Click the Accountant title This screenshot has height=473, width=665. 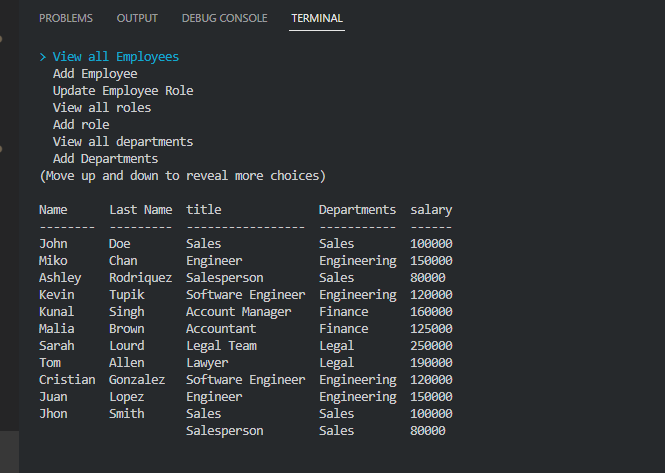(x=221, y=328)
